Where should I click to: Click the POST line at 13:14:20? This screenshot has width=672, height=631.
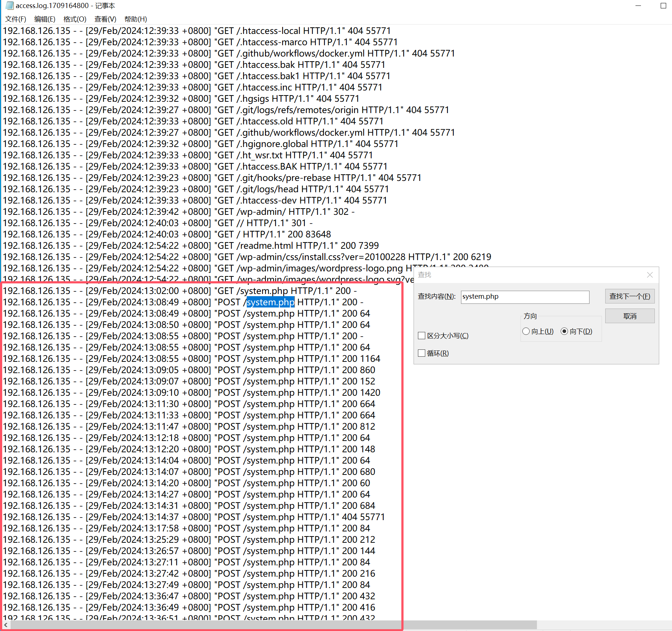tap(187, 483)
